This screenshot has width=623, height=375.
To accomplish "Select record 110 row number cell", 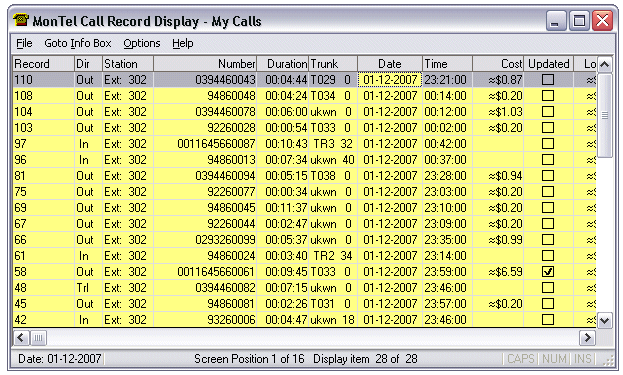I will (x=44, y=79).
